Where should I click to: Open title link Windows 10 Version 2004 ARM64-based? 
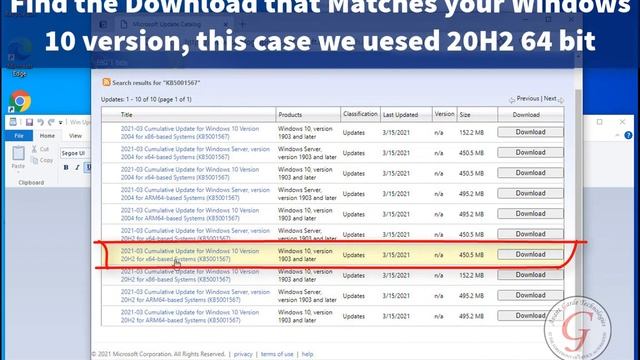pyautogui.click(x=190, y=214)
